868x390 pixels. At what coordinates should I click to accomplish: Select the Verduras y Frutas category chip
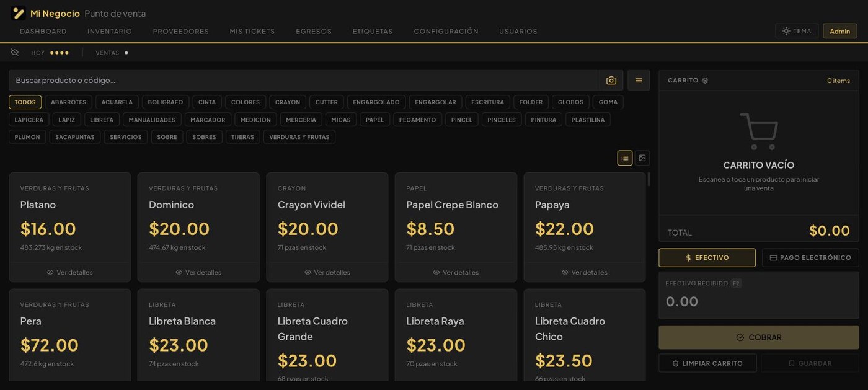[x=299, y=137]
